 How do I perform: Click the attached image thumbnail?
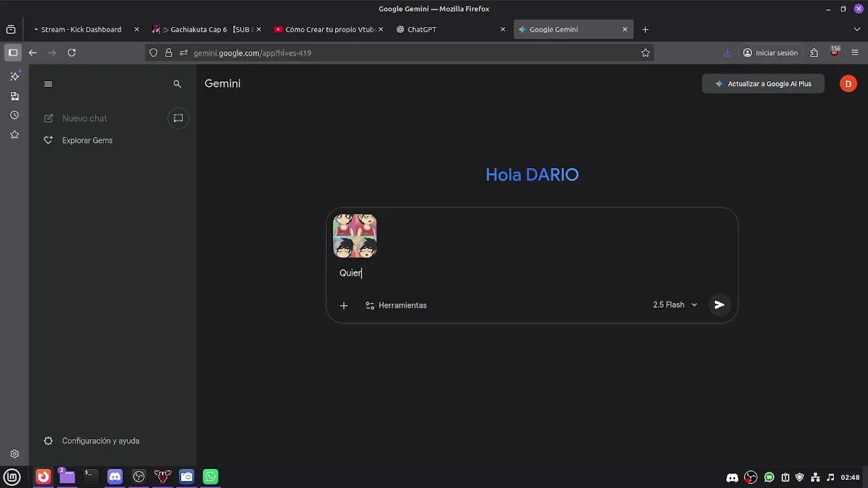355,236
